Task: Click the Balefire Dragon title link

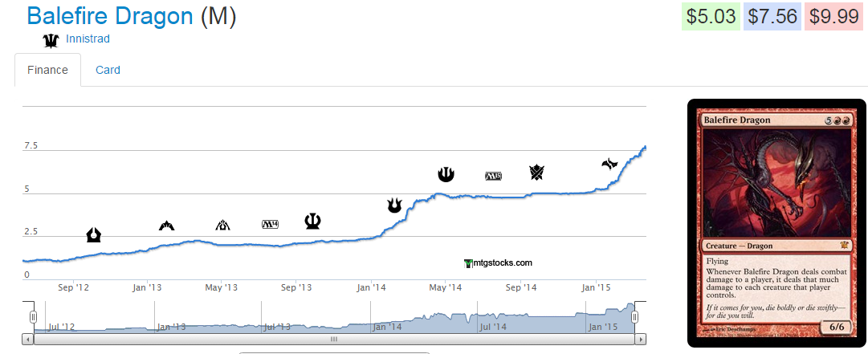Action: coord(110,16)
